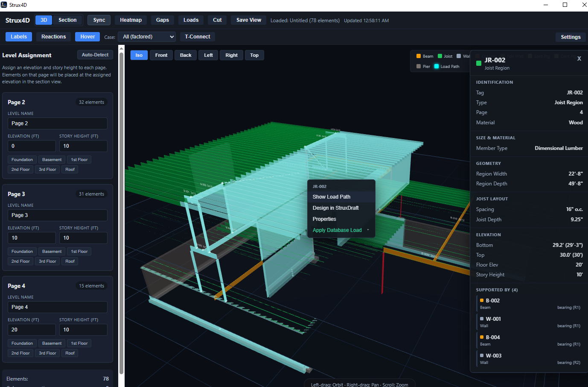This screenshot has width=588, height=387.
Task: Click the cyan Load Path legend swatch
Action: (x=437, y=66)
